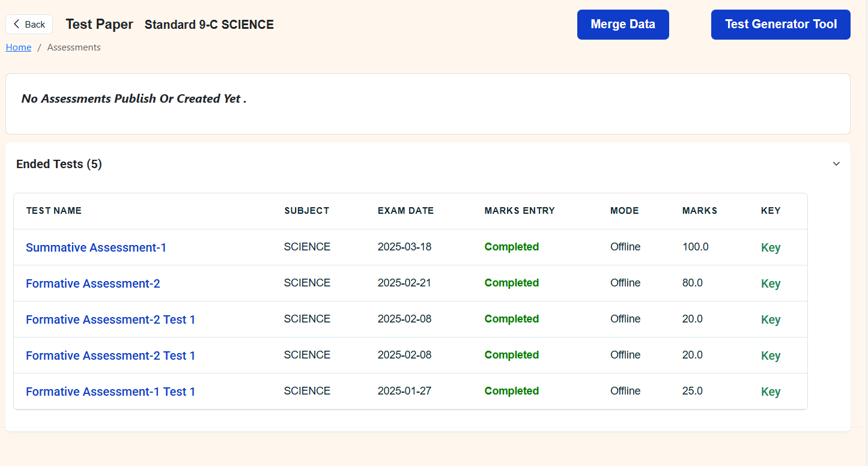Click SCIENCE subject in Summative Assessment-1 row
Image resolution: width=868 pixels, height=466 pixels.
(307, 247)
